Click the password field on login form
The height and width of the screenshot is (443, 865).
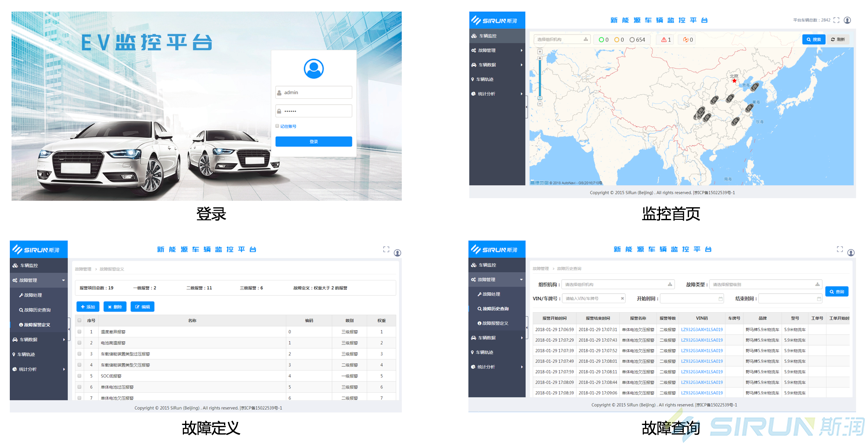pyautogui.click(x=314, y=111)
